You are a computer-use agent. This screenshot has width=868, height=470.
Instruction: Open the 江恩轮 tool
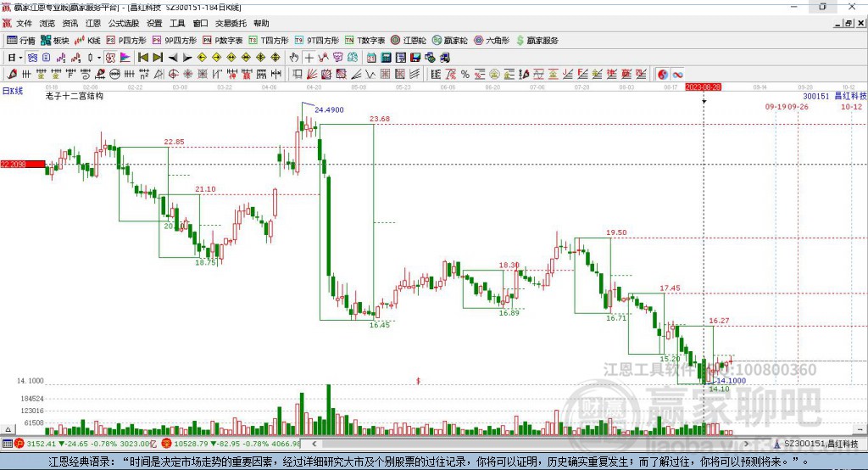pos(409,41)
